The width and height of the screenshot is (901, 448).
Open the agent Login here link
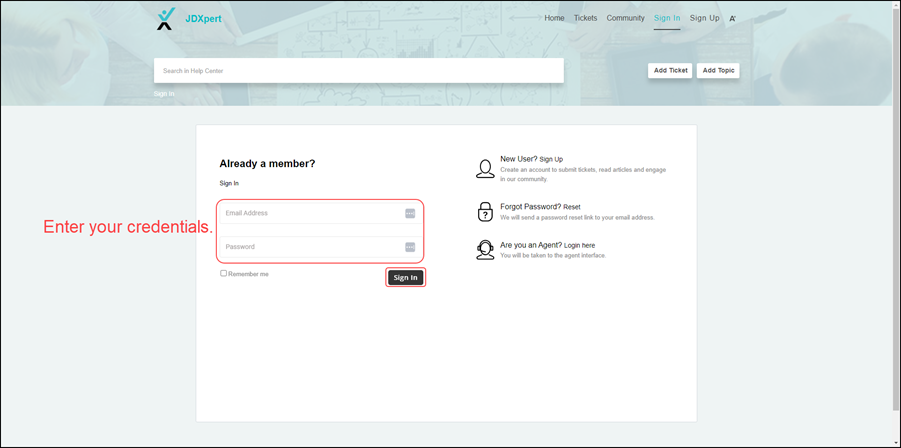[579, 245]
